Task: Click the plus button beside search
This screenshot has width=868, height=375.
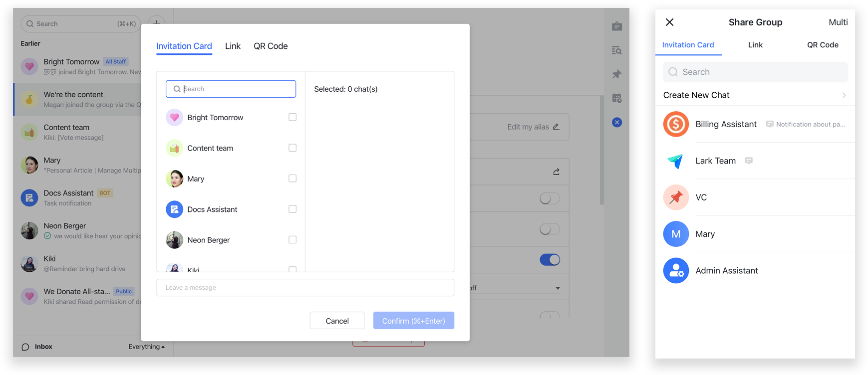Action: [156, 23]
